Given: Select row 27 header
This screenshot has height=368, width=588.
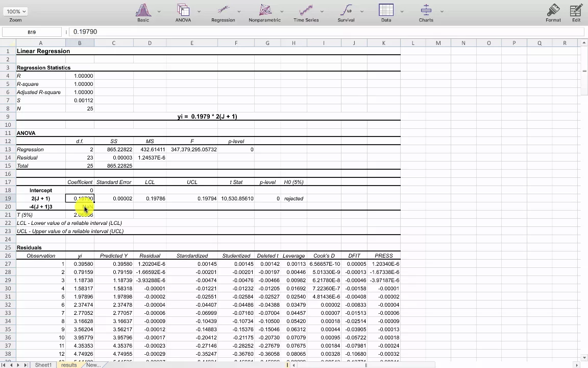Looking at the screenshot, I should (x=8, y=264).
